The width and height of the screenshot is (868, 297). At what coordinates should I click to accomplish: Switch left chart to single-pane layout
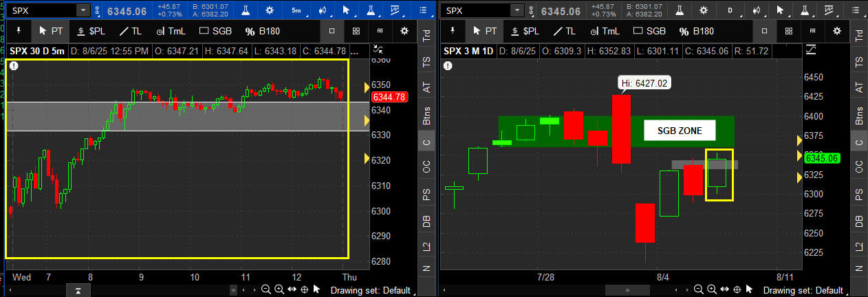(x=332, y=31)
